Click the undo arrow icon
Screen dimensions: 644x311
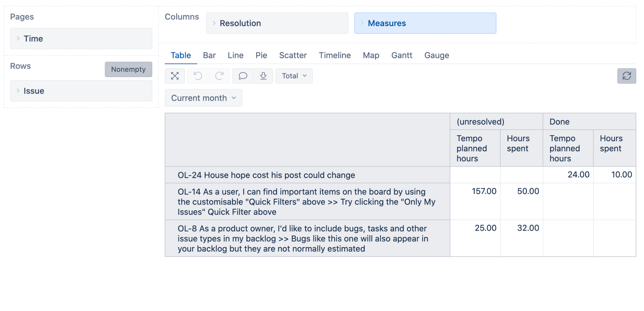pyautogui.click(x=198, y=76)
